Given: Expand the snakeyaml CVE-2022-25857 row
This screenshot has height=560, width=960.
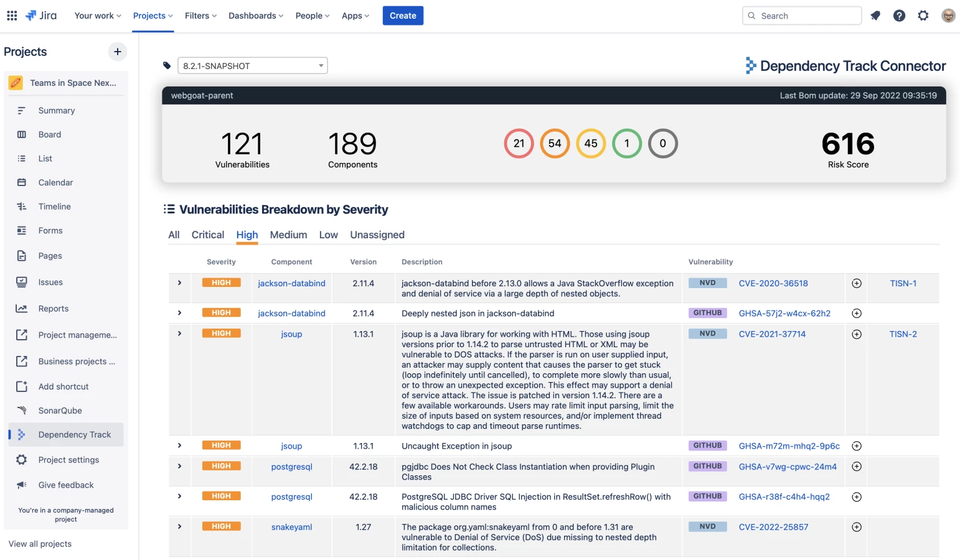Looking at the screenshot, I should 179,527.
